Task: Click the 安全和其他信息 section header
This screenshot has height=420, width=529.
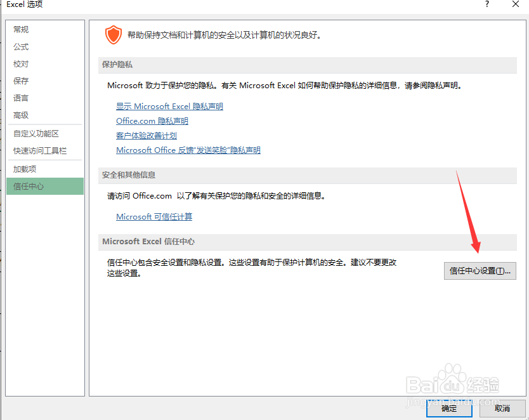Action: coord(308,175)
